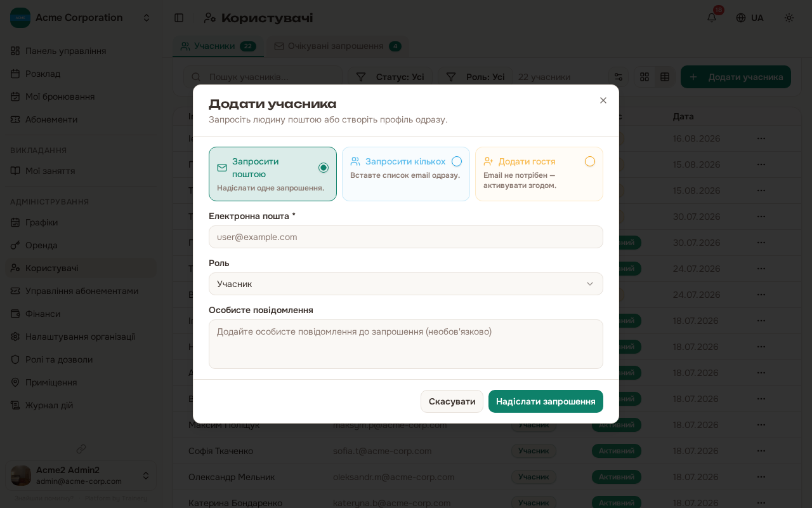Open Розклад in the sidebar
The image size is (812, 508).
coord(81,74)
